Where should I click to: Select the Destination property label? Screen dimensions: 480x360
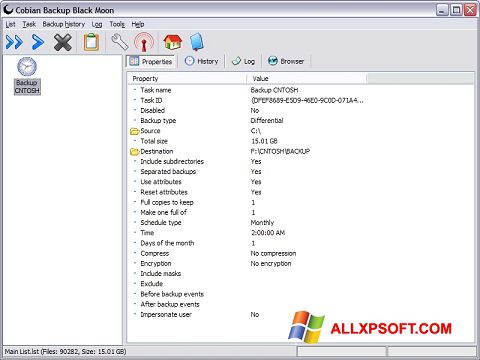[x=157, y=152]
